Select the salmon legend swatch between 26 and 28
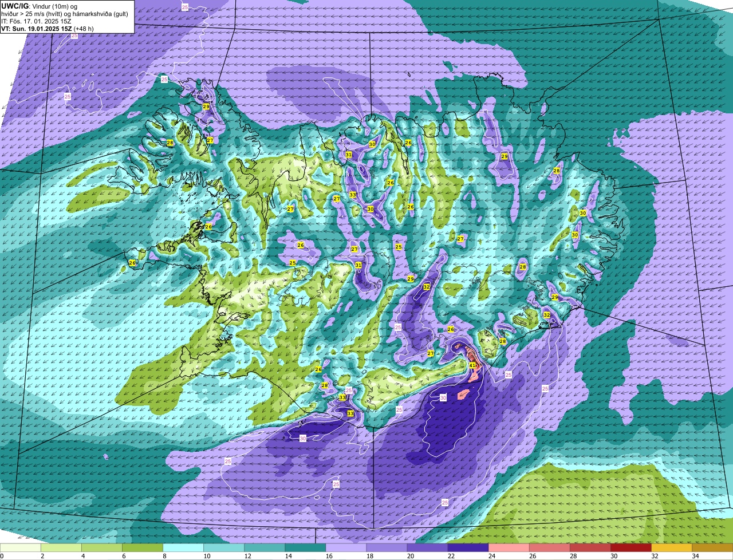The width and height of the screenshot is (733, 560). pos(549,548)
